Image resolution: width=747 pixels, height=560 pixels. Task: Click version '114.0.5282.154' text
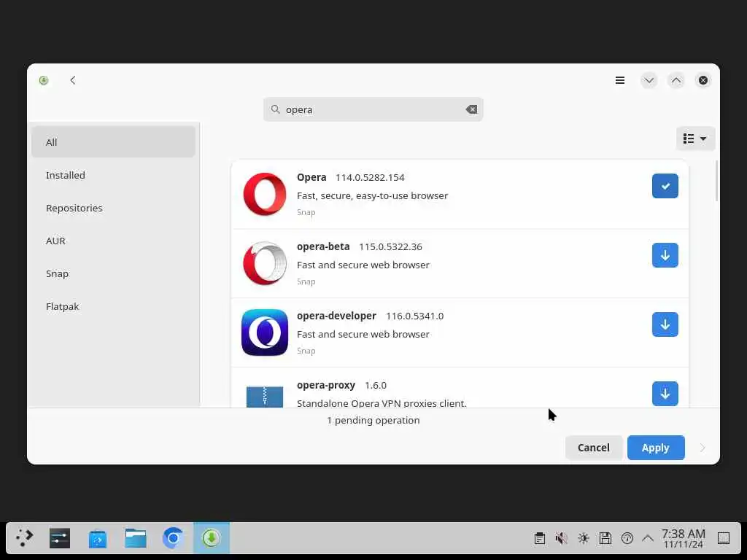click(x=370, y=177)
